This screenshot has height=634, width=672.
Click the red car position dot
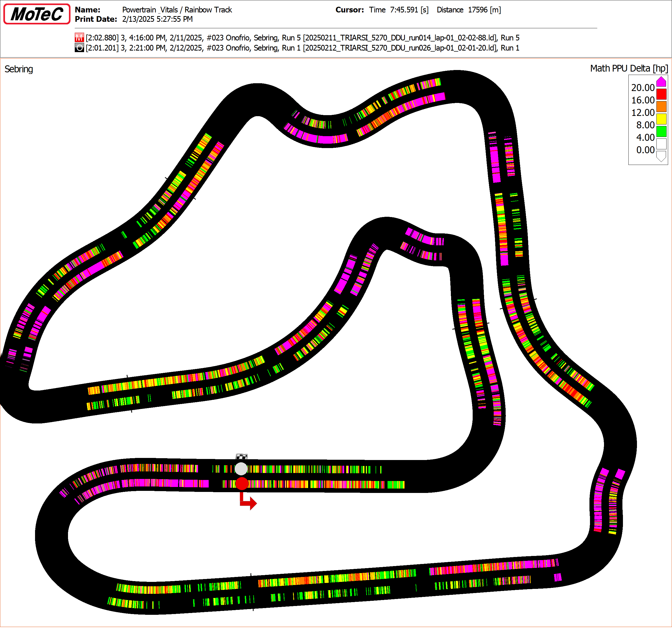coord(242,484)
